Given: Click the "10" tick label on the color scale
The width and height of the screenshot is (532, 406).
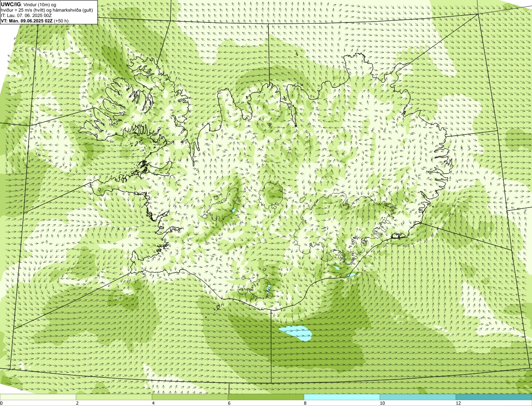Looking at the screenshot, I should tap(382, 403).
